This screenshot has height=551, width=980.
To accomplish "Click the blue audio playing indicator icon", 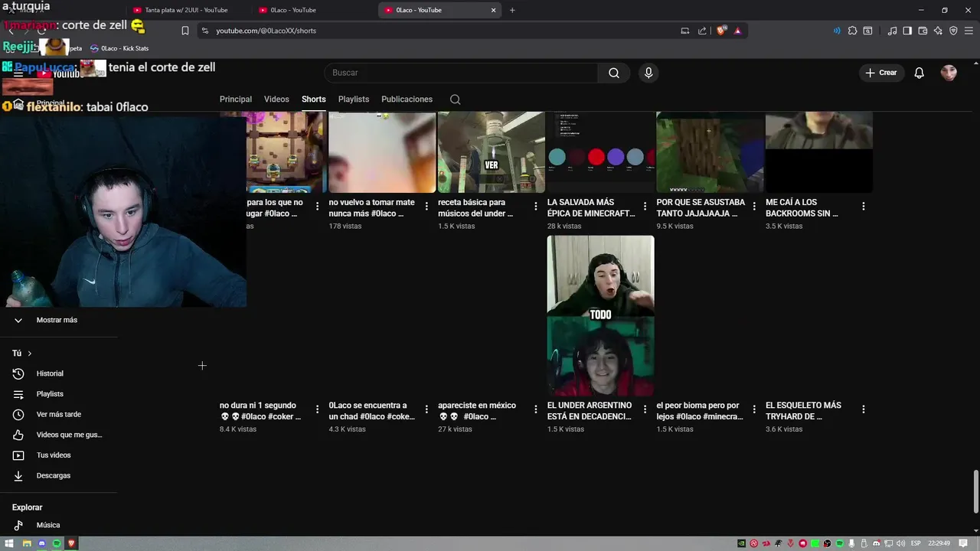I will pos(836,31).
